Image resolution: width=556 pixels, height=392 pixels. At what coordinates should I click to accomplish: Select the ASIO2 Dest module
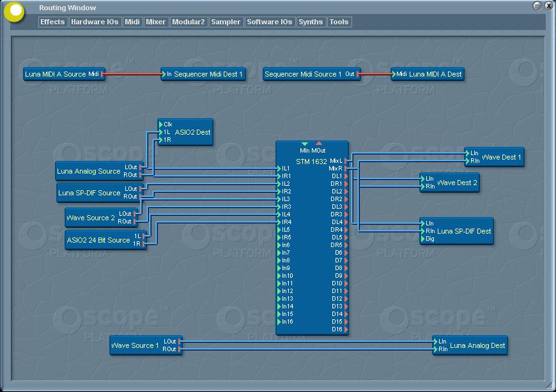click(x=185, y=132)
